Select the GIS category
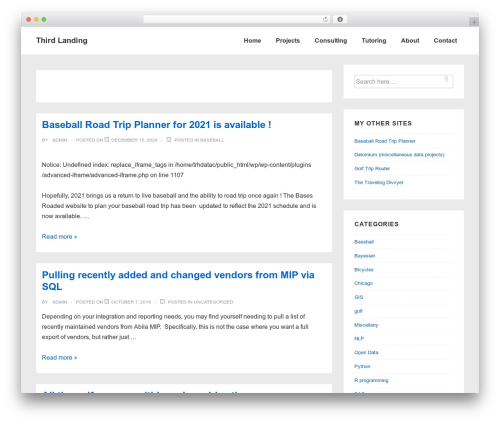The image size is (500, 423). pyautogui.click(x=359, y=297)
